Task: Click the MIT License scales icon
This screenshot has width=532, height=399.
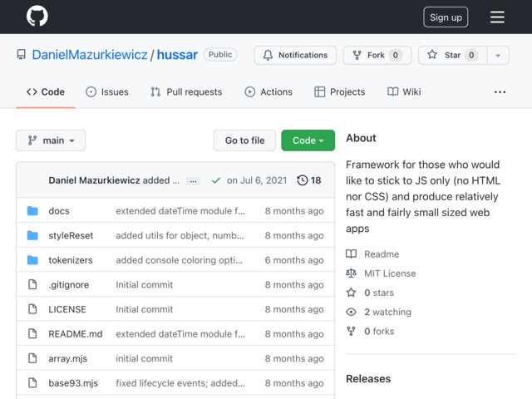Action: click(x=351, y=273)
